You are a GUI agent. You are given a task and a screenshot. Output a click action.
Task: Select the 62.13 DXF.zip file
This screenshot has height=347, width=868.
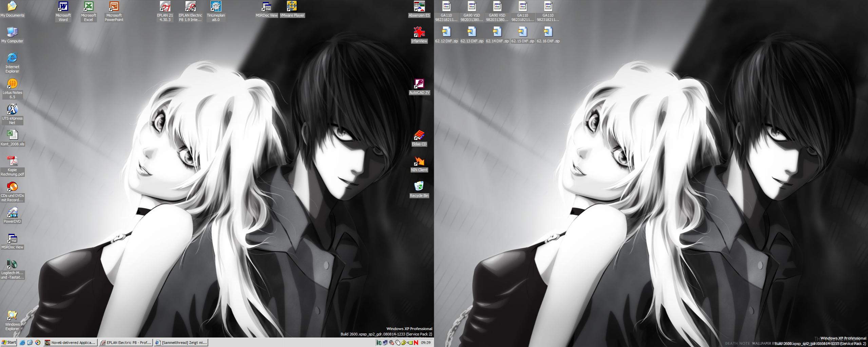coord(472,35)
